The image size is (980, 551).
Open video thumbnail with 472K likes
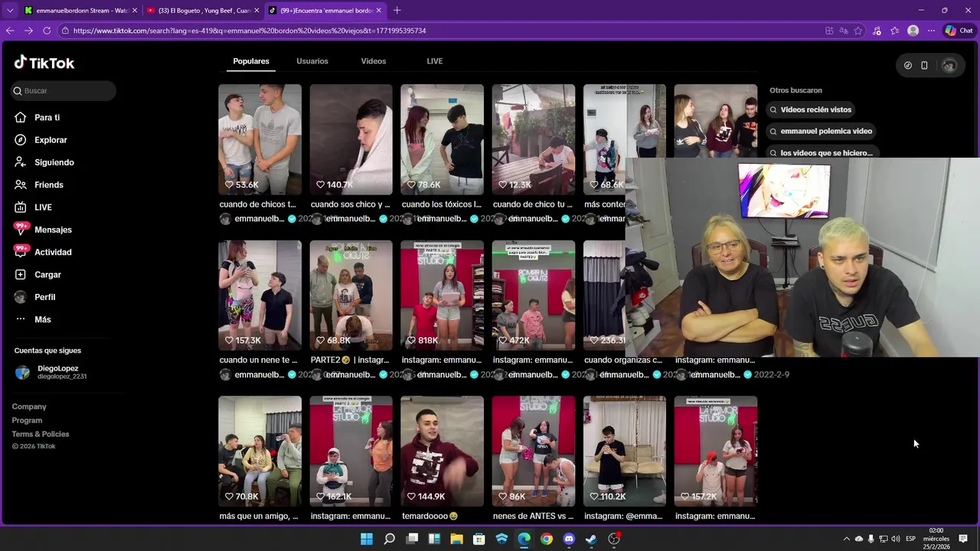[533, 295]
